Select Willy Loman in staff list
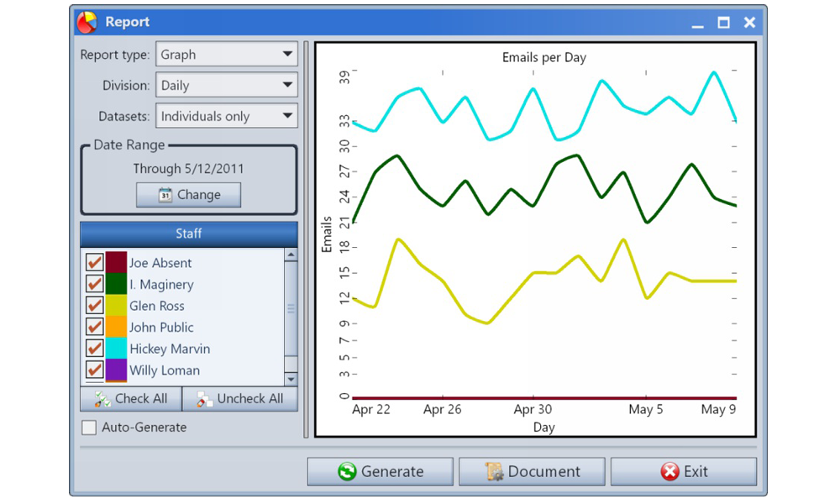Image resolution: width=840 pixels, height=504 pixels. point(165,370)
